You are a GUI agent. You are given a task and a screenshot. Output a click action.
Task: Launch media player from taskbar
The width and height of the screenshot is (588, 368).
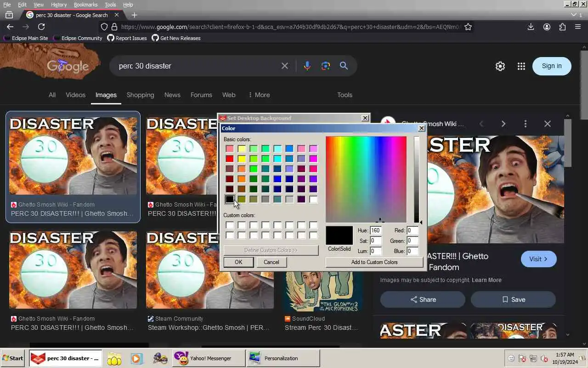tap(136, 358)
